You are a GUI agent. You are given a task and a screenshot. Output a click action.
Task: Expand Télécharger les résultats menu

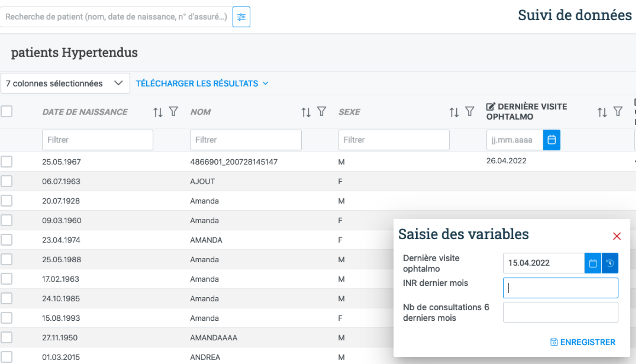tap(202, 83)
